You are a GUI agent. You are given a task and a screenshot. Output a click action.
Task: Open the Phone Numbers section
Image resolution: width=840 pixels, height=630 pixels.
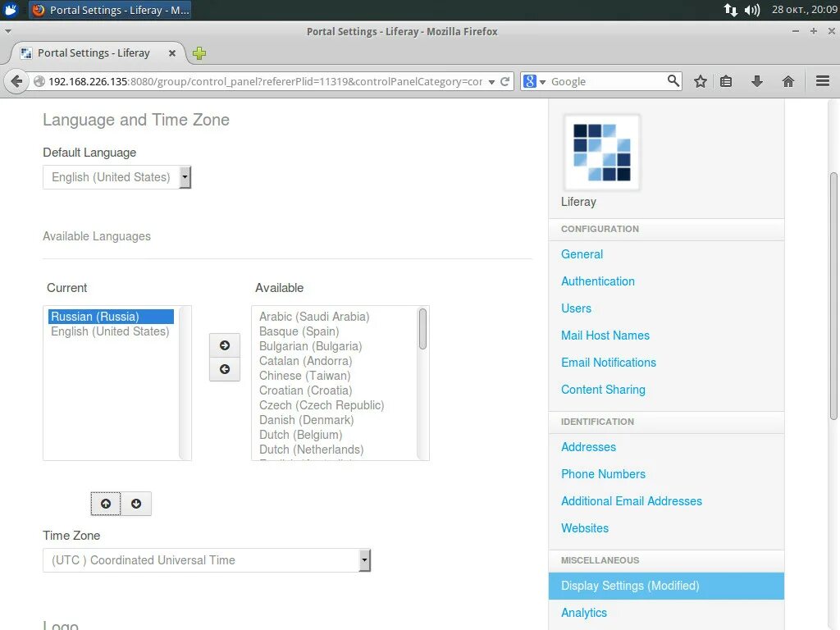[603, 474]
